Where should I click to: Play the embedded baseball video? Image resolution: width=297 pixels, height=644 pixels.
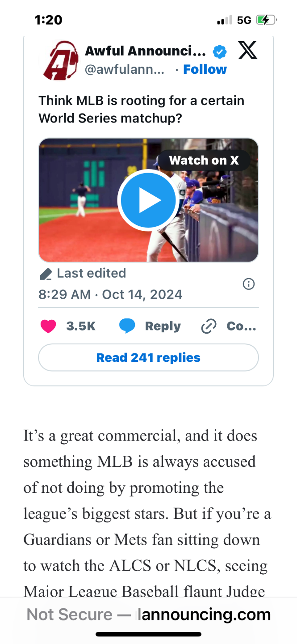(x=148, y=200)
